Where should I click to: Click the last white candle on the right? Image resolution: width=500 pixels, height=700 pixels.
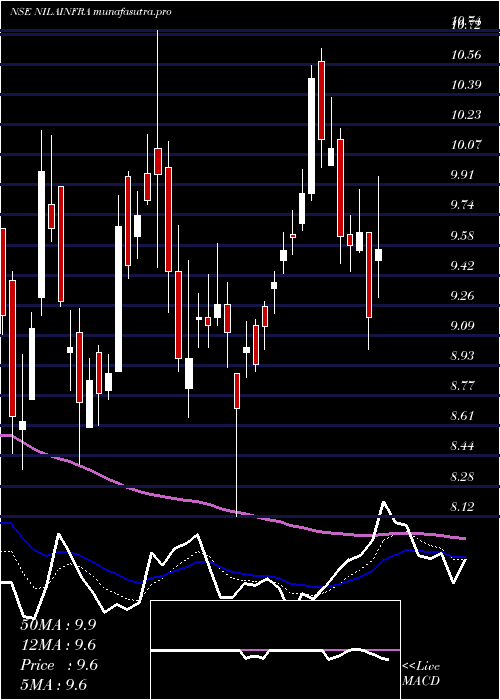coord(379,255)
